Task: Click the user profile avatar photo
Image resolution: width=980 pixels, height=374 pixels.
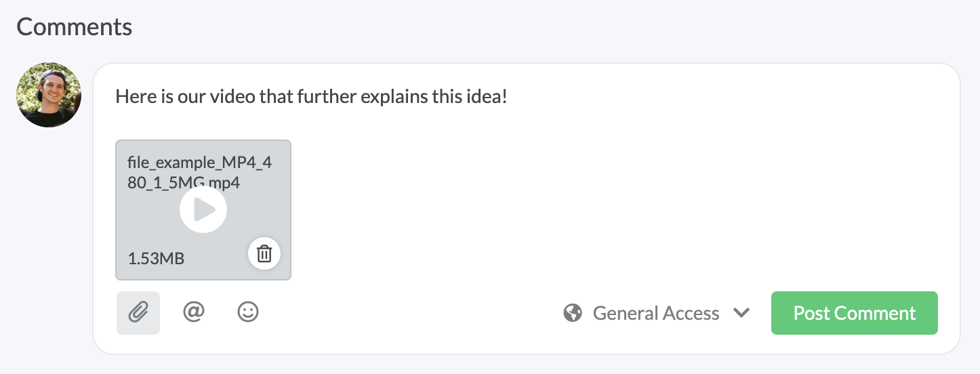Action: pyautogui.click(x=49, y=95)
